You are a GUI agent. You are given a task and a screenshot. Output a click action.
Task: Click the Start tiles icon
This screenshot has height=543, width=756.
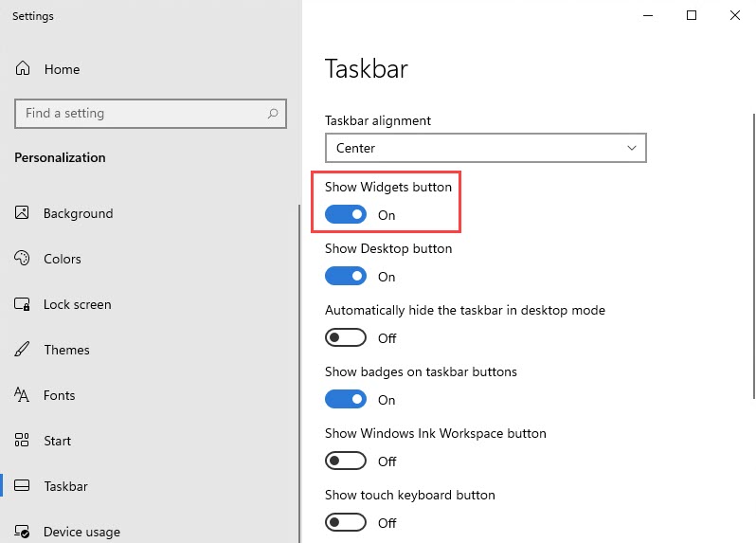coord(22,440)
